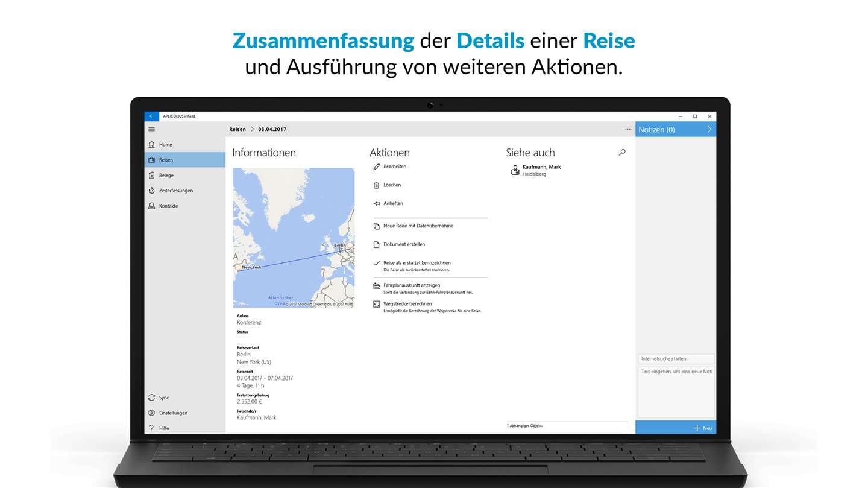Viewport: 868px width, 488px height.
Task: Click the new note text area
Action: (676, 392)
